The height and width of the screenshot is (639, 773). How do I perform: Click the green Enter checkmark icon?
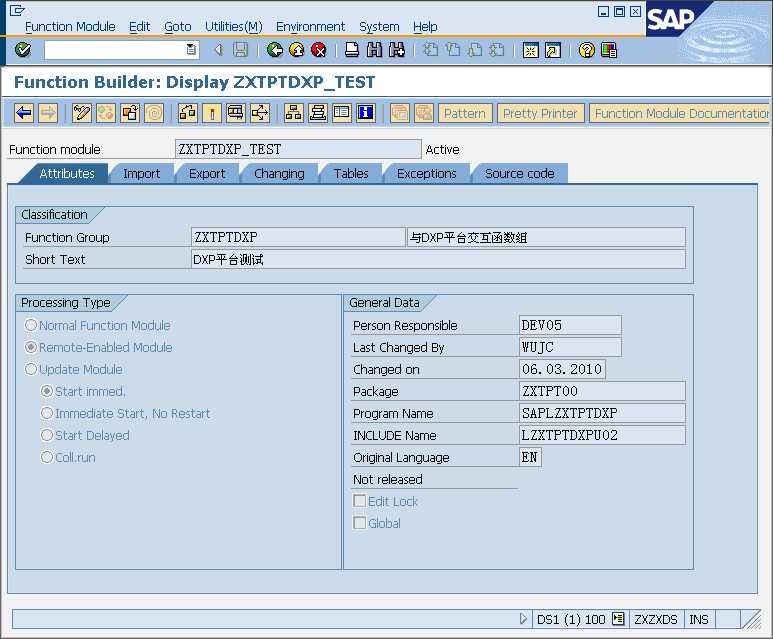point(23,50)
